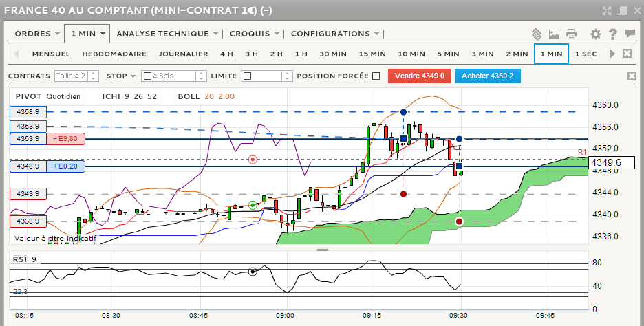Open the help question mark icon
The width and height of the screenshot is (644, 326).
612,34
